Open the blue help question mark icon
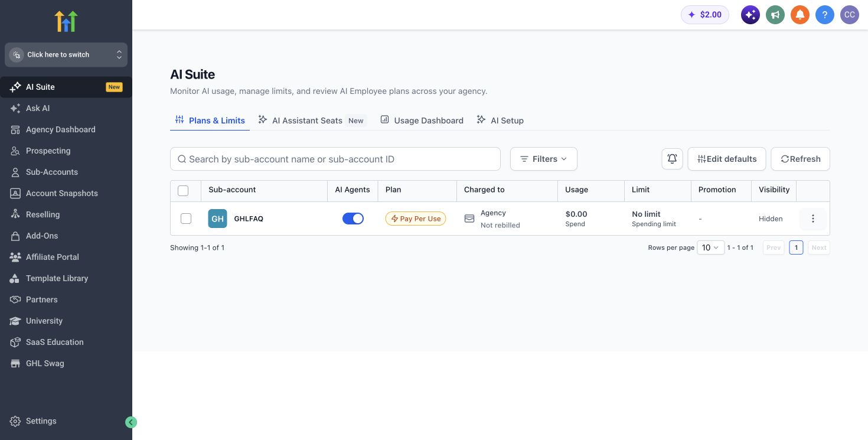The height and width of the screenshot is (440, 868). (825, 15)
